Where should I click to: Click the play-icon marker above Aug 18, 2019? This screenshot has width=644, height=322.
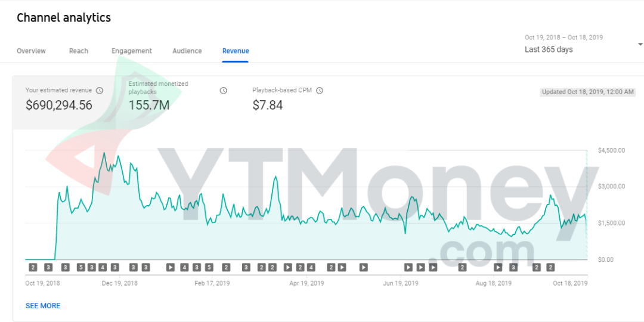(x=498, y=268)
